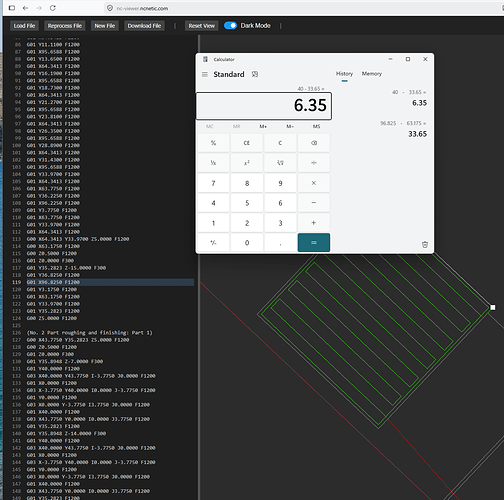This screenshot has width=504, height=500.
Task: Click the nc-viewer address bar URL
Action: click(142, 9)
